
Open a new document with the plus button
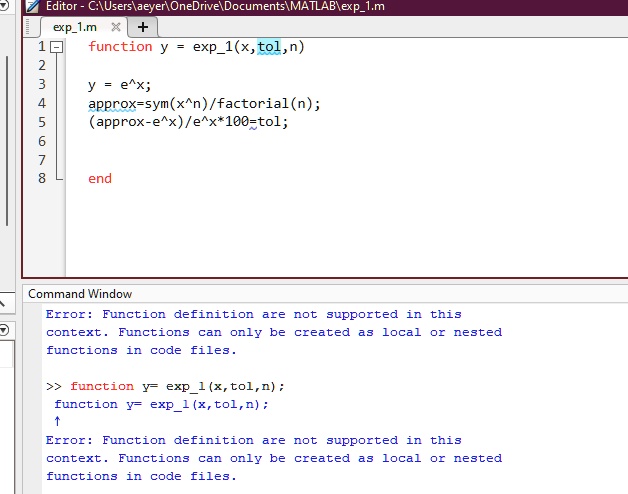pos(142,27)
